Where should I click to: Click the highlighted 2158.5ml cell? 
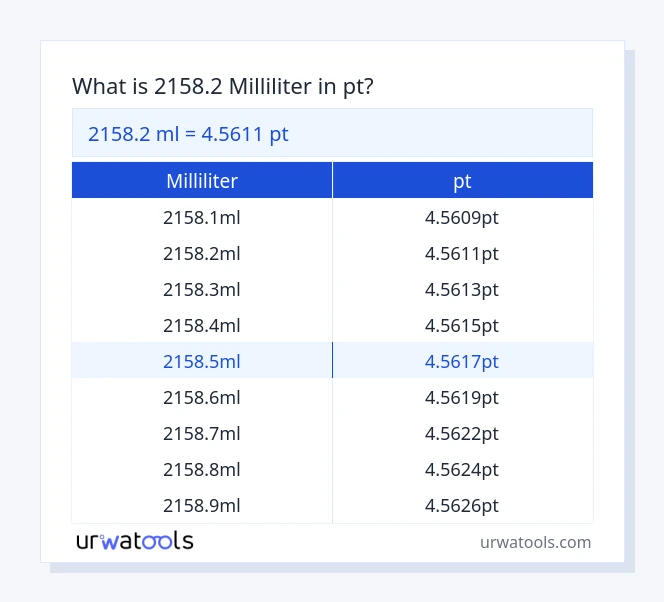click(x=202, y=361)
